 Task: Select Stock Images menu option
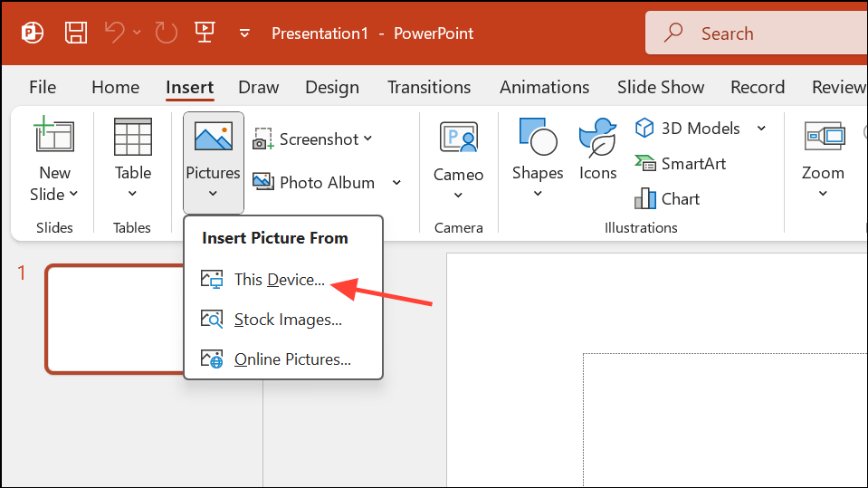click(287, 320)
